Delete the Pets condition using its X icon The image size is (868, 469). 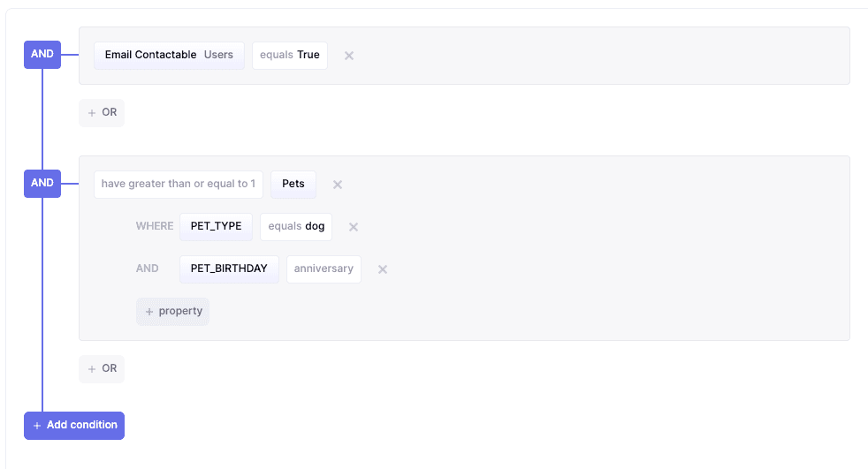coord(338,185)
